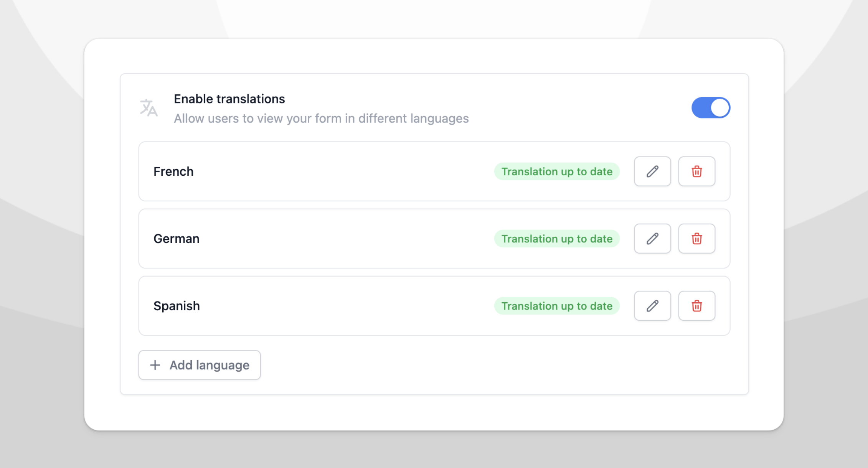Disable the Enable translations toggle

pos(710,108)
